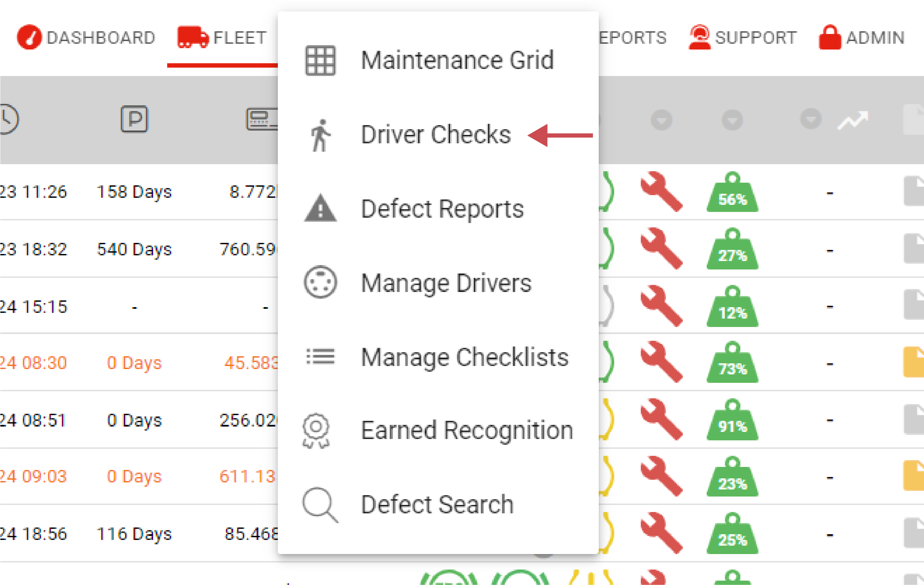Screen dimensions: 924x585
Task: Open Manage Drivers
Action: [446, 283]
